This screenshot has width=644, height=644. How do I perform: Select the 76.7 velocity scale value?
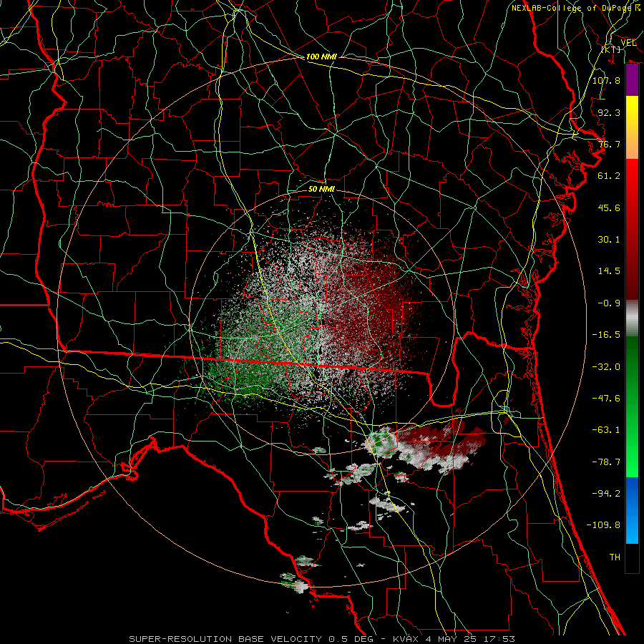pos(609,144)
